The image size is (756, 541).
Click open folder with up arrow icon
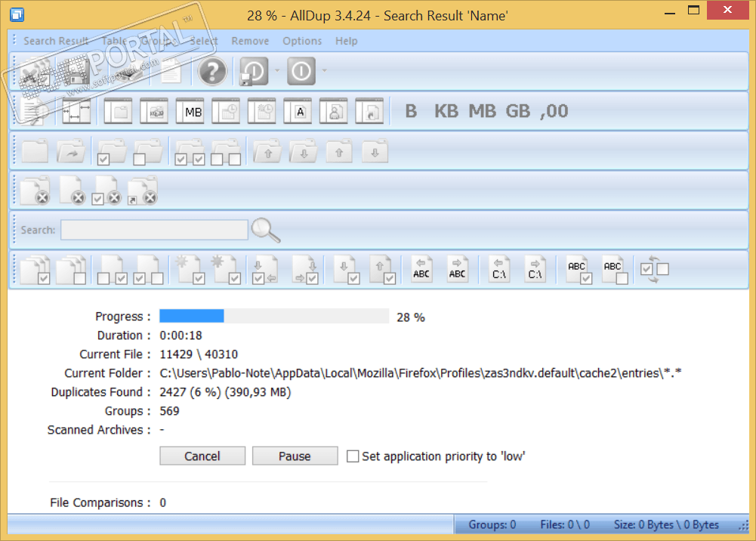(x=267, y=151)
